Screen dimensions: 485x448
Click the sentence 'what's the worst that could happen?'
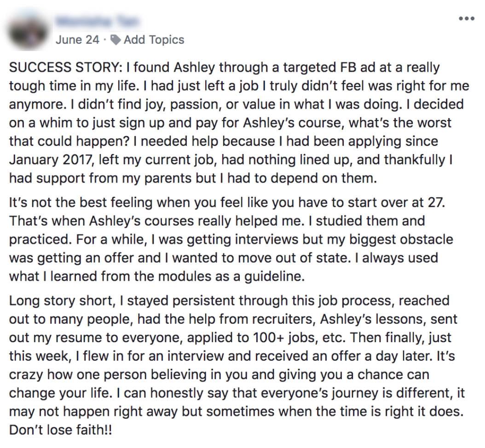tap(230, 132)
